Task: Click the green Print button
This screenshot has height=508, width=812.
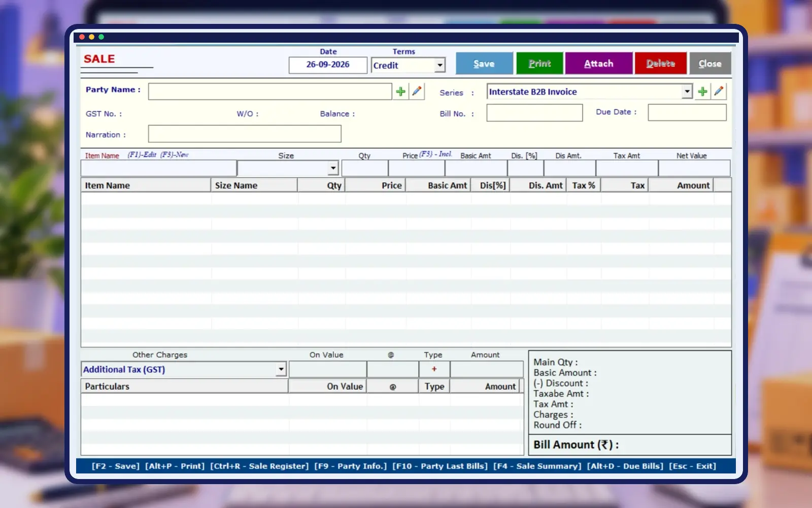Action: coord(539,63)
